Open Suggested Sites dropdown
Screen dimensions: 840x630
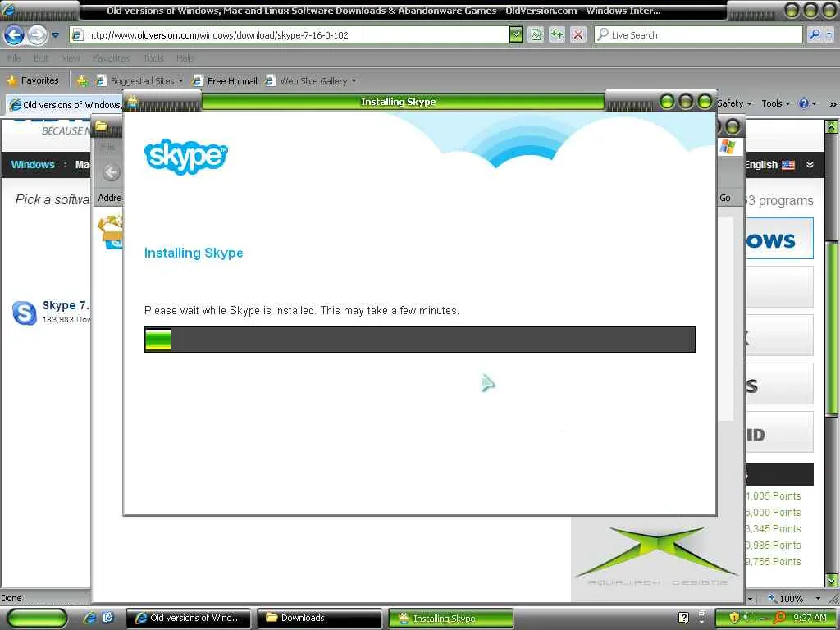pos(139,81)
